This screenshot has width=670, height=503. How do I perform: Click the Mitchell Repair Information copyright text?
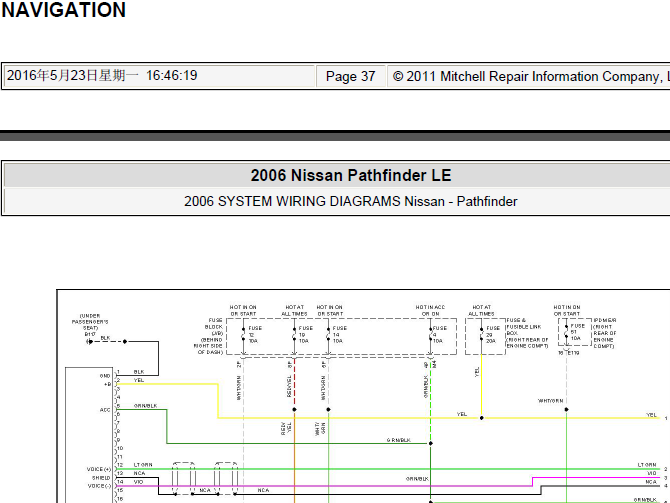click(x=530, y=76)
